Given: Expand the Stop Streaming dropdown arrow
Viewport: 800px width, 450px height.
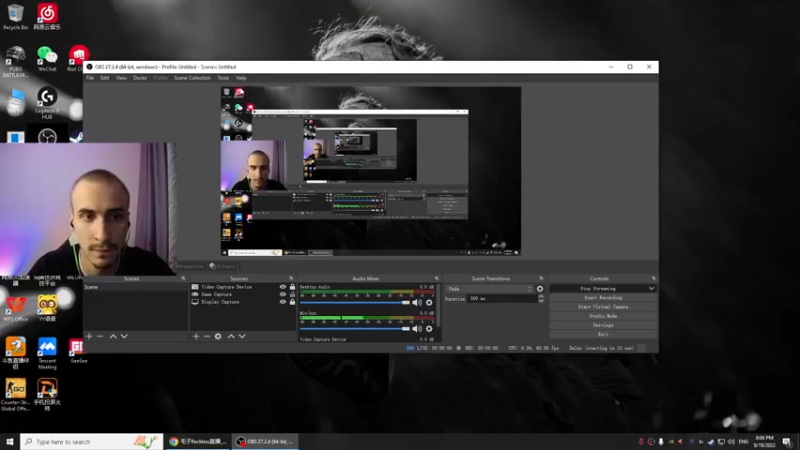Looking at the screenshot, I should click(652, 289).
